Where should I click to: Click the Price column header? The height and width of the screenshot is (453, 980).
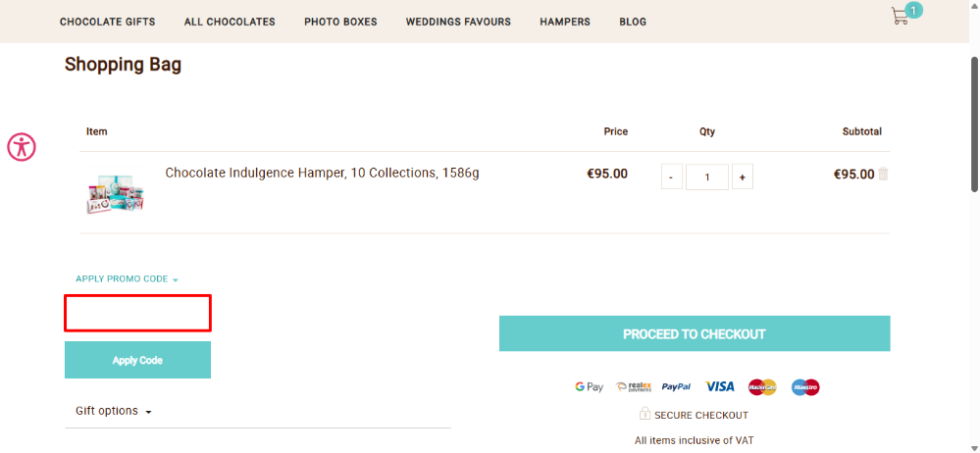[616, 131]
